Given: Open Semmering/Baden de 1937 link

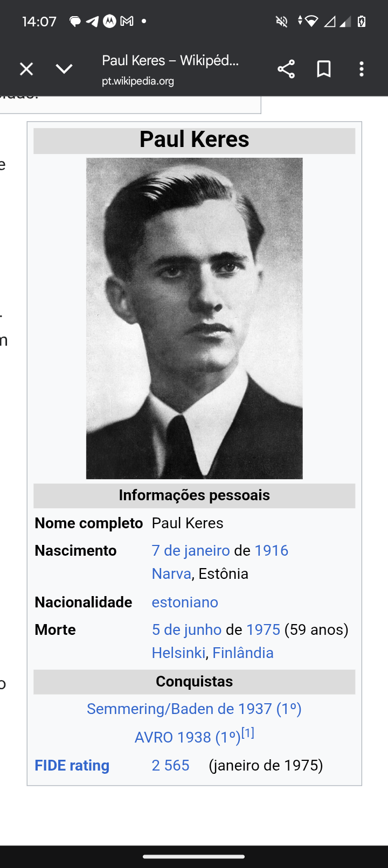Looking at the screenshot, I should (x=194, y=709).
